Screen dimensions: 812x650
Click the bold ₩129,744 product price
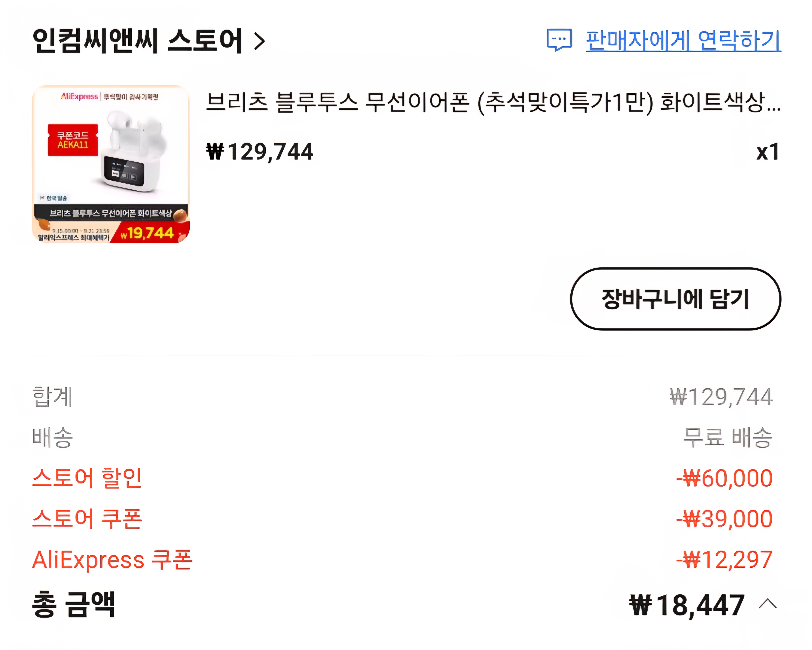click(x=260, y=152)
